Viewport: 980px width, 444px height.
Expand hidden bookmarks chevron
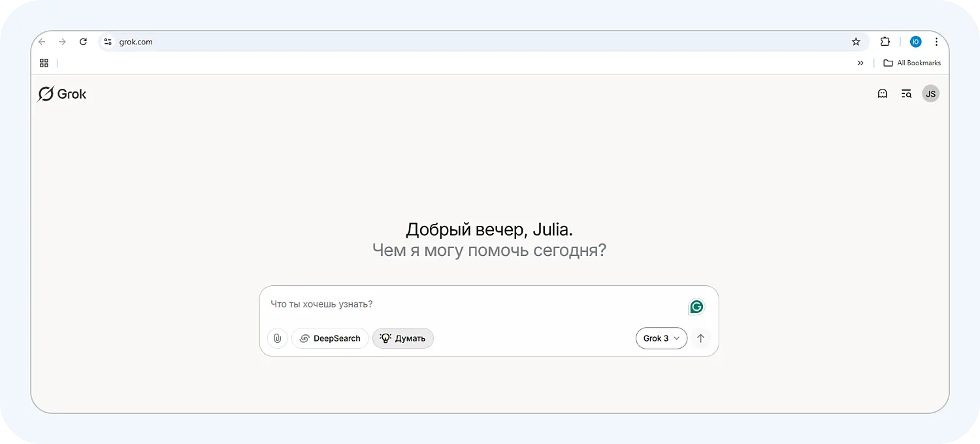(860, 63)
